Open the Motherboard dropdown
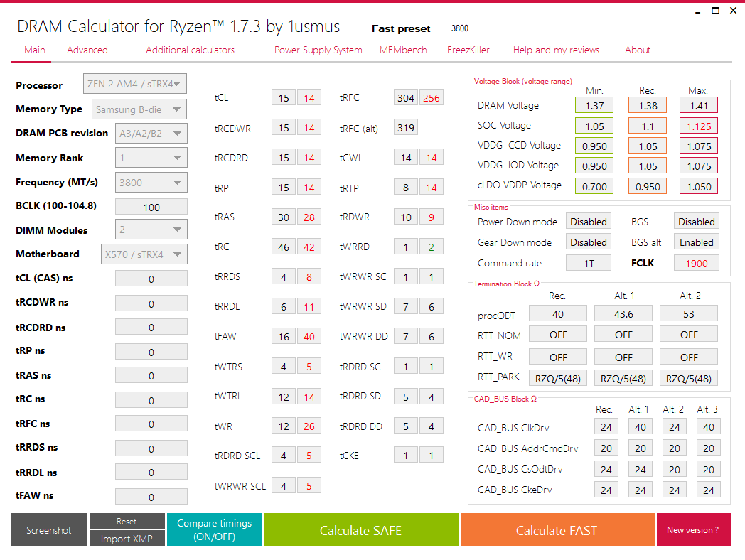The height and width of the screenshot is (560, 745). click(144, 254)
